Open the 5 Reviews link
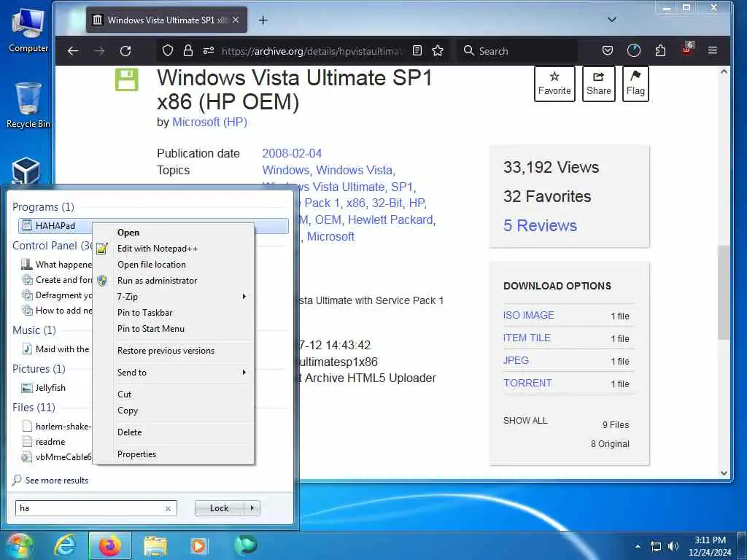The width and height of the screenshot is (747, 560). pos(540,226)
